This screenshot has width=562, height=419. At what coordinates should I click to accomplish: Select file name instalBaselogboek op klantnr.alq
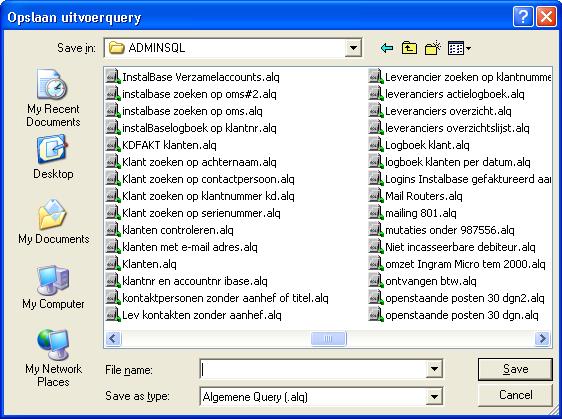click(199, 128)
